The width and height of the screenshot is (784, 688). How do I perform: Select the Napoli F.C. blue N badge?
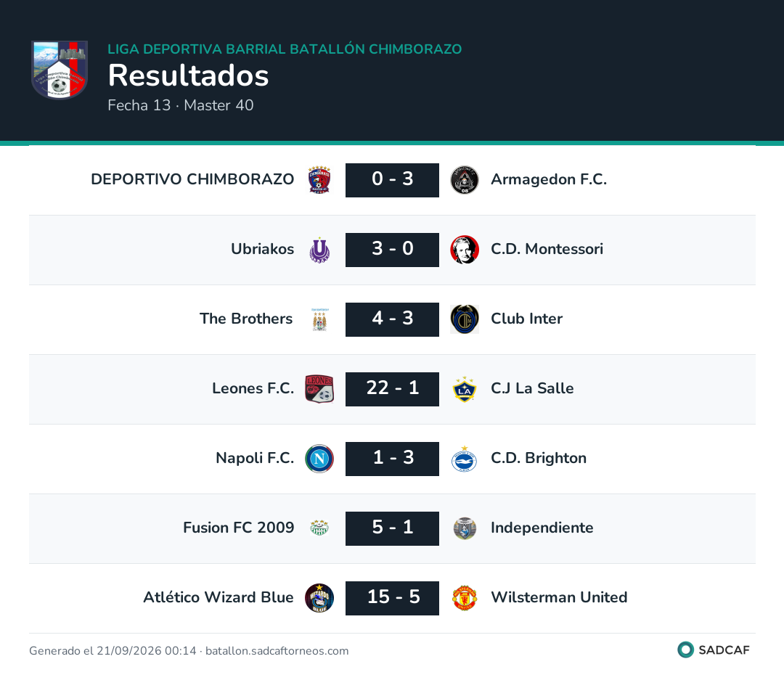(319, 459)
